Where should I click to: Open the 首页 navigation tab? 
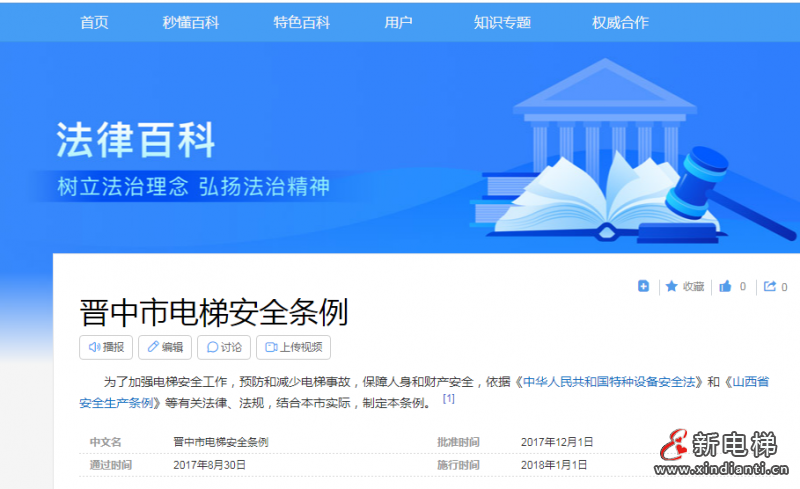(x=94, y=22)
